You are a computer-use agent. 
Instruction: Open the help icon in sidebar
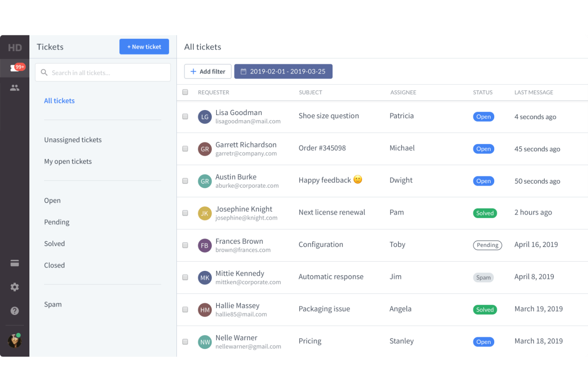coord(15,311)
